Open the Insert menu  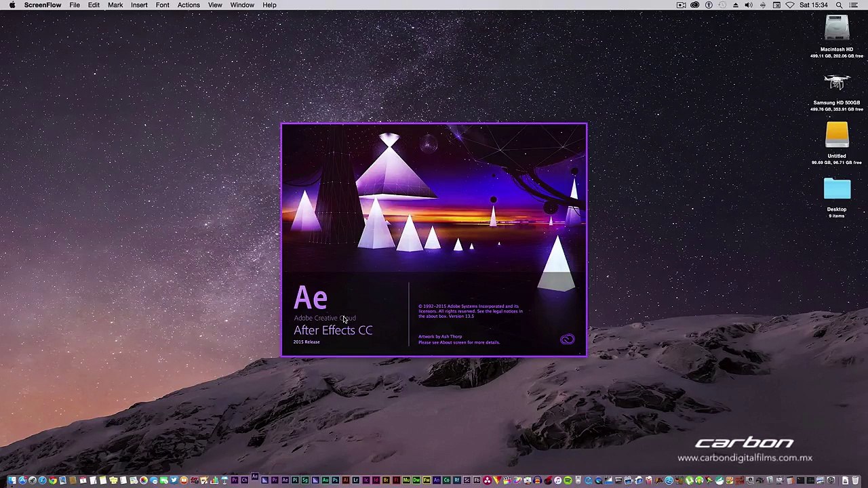point(139,5)
